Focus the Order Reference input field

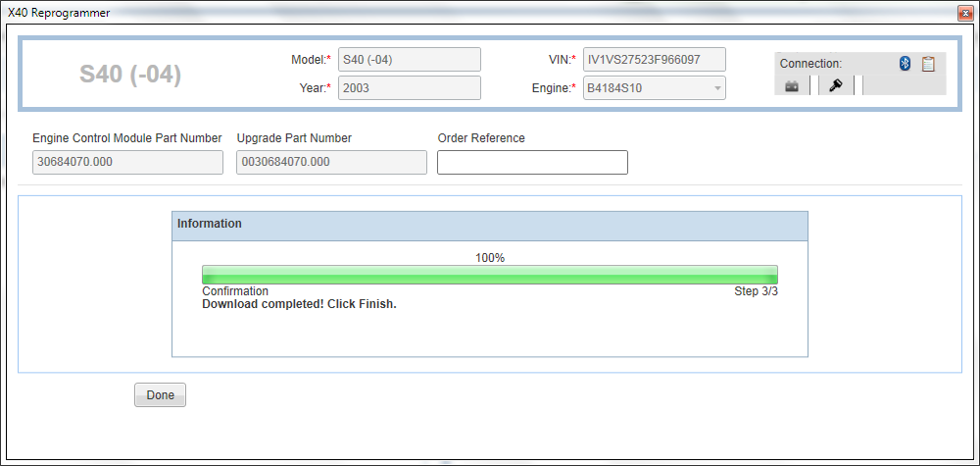coord(532,163)
